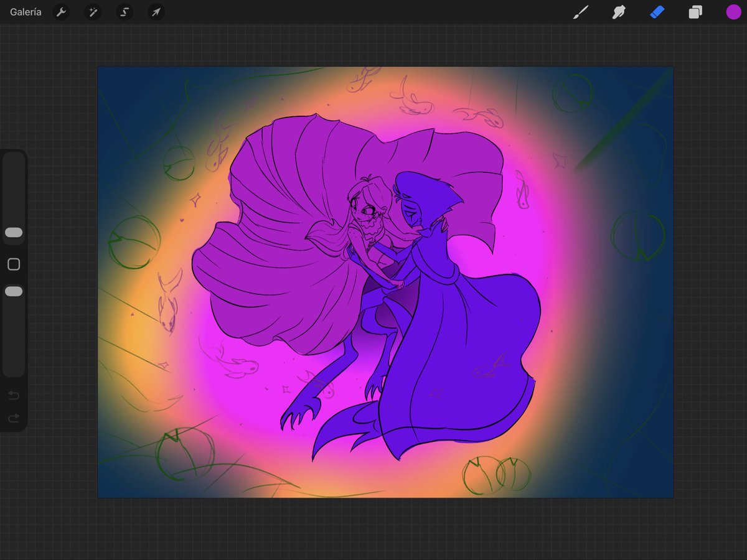The width and height of the screenshot is (747, 560).
Task: Open the Layers panel
Action: [x=695, y=12]
